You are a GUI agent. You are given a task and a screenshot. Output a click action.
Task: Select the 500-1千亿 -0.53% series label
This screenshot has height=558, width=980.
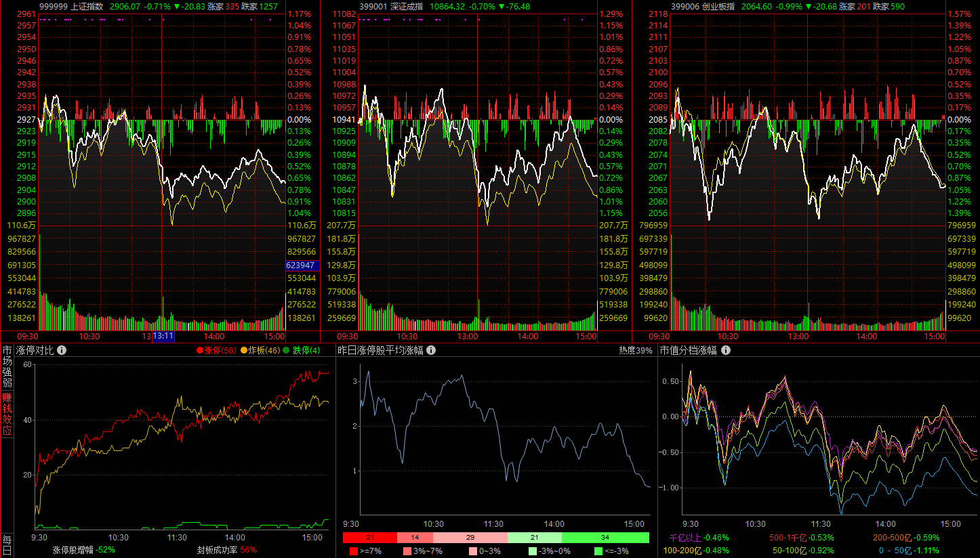point(802,538)
